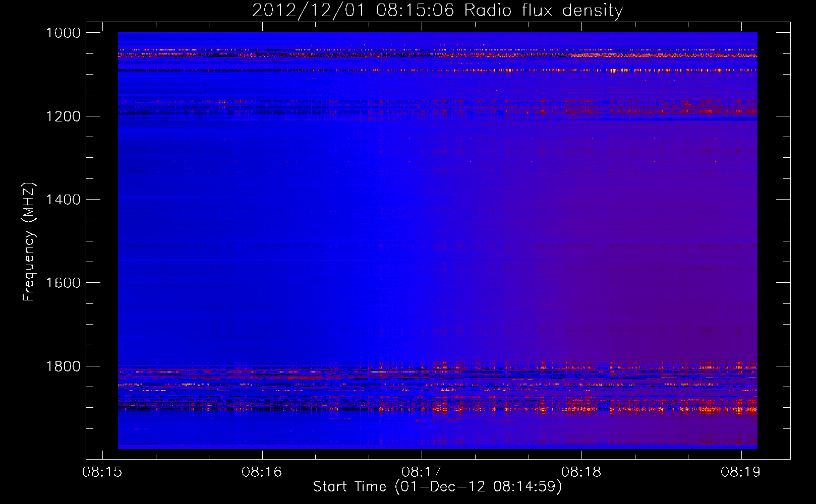Click the 08:17 time tick label
This screenshot has height=504, width=816.
422,472
